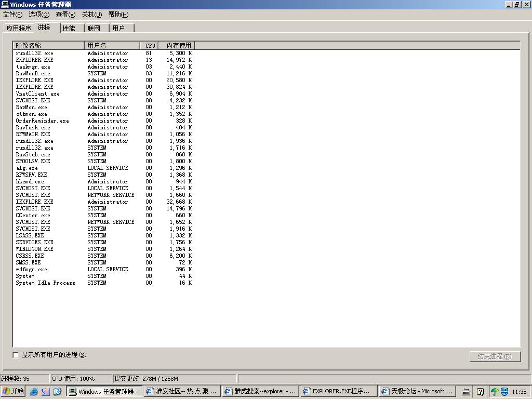
Task: Toggle 显示所有用户的进程 checkbox
Action: (x=16, y=355)
